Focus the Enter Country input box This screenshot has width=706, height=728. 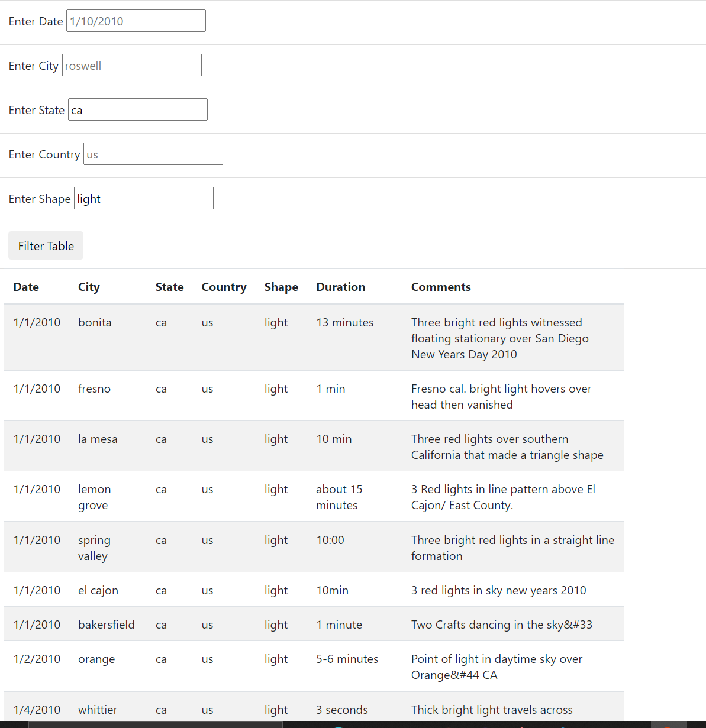153,154
